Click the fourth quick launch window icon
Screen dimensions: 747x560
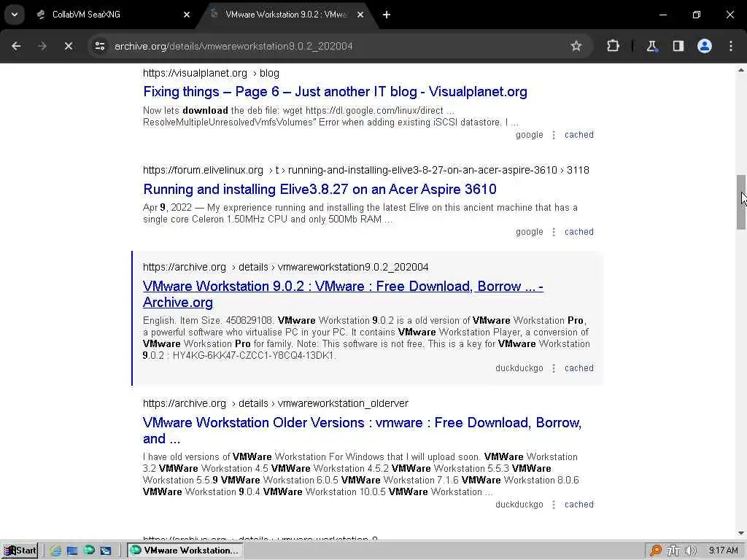[105, 551]
